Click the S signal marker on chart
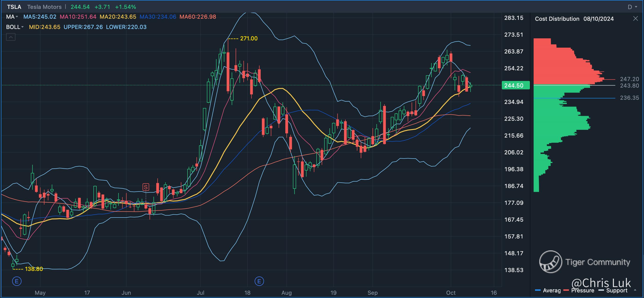Image resolution: width=644 pixels, height=298 pixels. tap(146, 187)
